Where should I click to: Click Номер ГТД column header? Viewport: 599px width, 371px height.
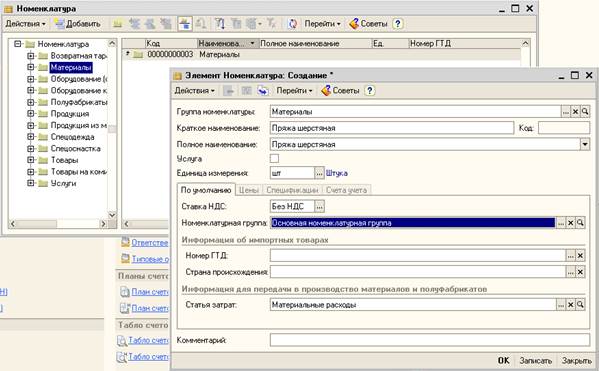[465, 44]
